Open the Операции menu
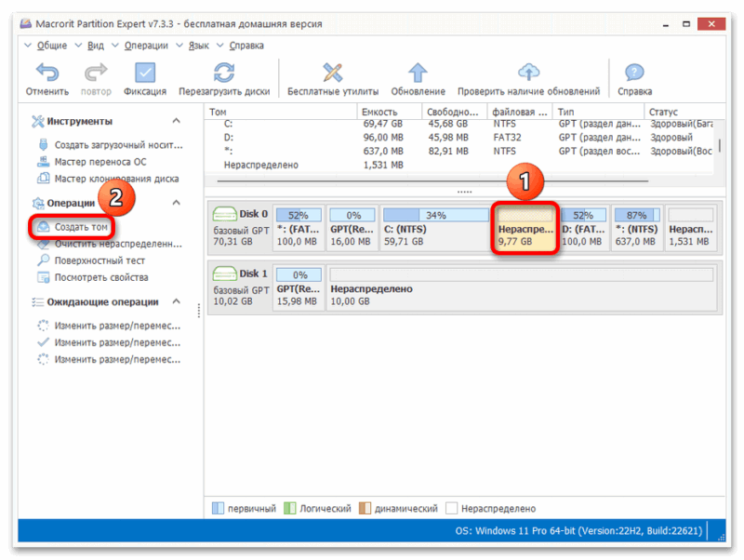This screenshot has width=744, height=560. pyautogui.click(x=146, y=46)
